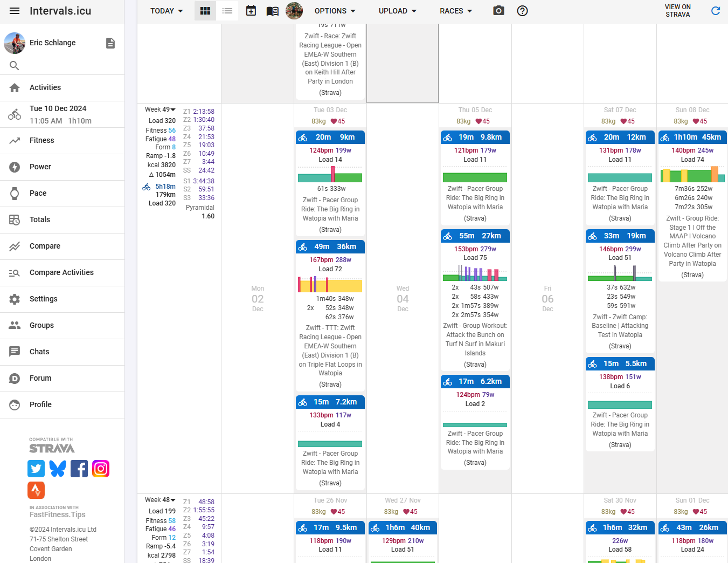This screenshot has width=728, height=563.
Task: Take a calendar screenshot with the camera icon
Action: pyautogui.click(x=498, y=10)
